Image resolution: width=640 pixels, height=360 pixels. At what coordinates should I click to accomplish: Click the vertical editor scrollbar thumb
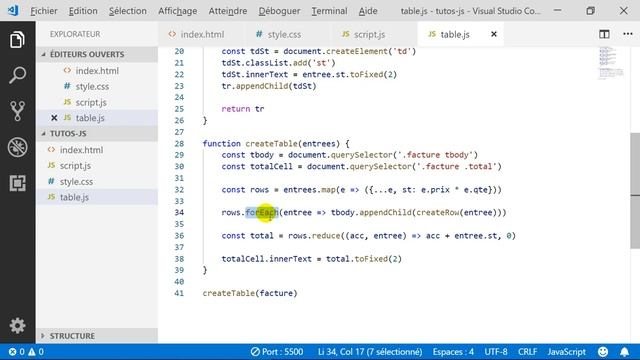point(635,190)
